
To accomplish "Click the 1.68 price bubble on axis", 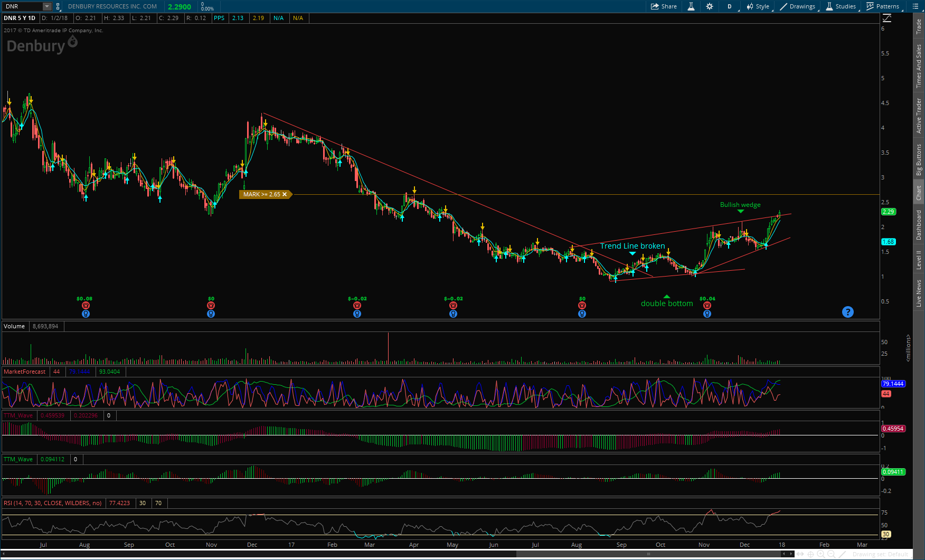I will (889, 242).
